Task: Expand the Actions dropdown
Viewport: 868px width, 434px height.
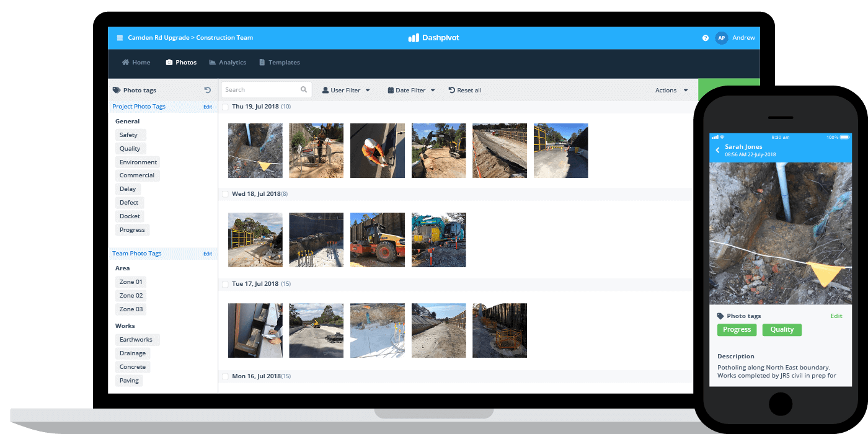Action: pyautogui.click(x=671, y=90)
